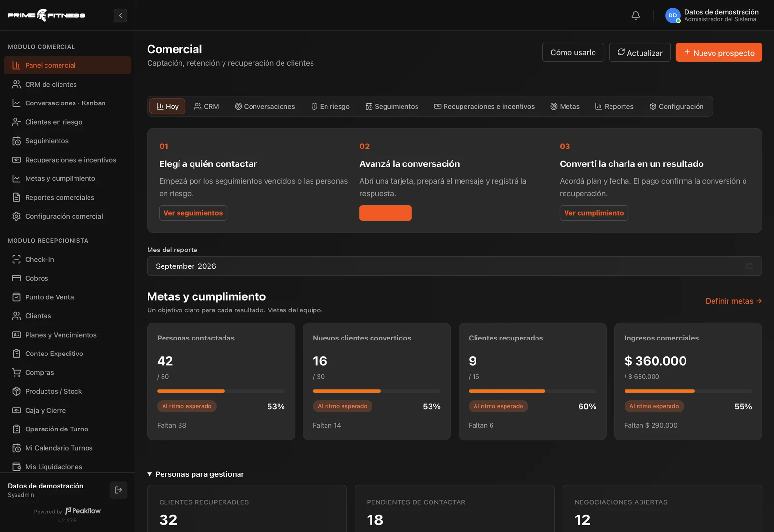The image size is (774, 532).
Task: Click the Compras shopping cart icon
Action: 16,372
